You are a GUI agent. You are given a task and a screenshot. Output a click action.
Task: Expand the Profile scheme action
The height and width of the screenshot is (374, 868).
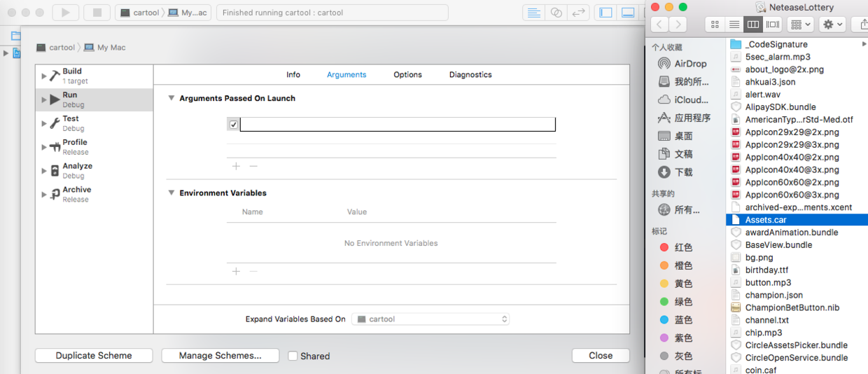pyautogui.click(x=43, y=147)
